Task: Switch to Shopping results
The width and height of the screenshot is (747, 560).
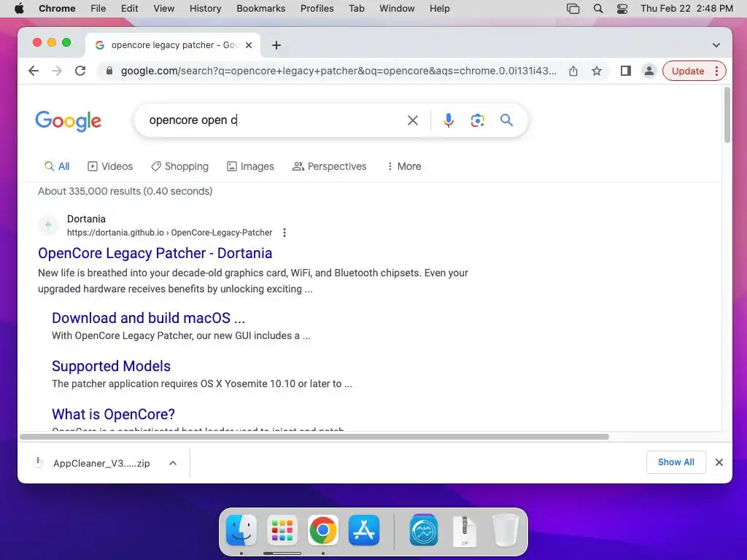Action: tap(179, 166)
